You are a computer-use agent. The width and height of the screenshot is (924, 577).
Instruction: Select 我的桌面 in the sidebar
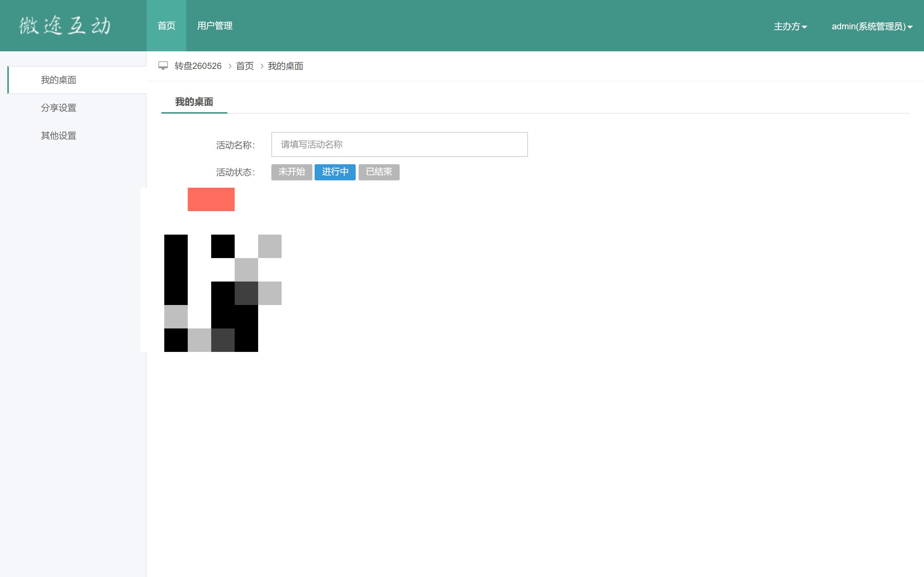tap(77, 80)
